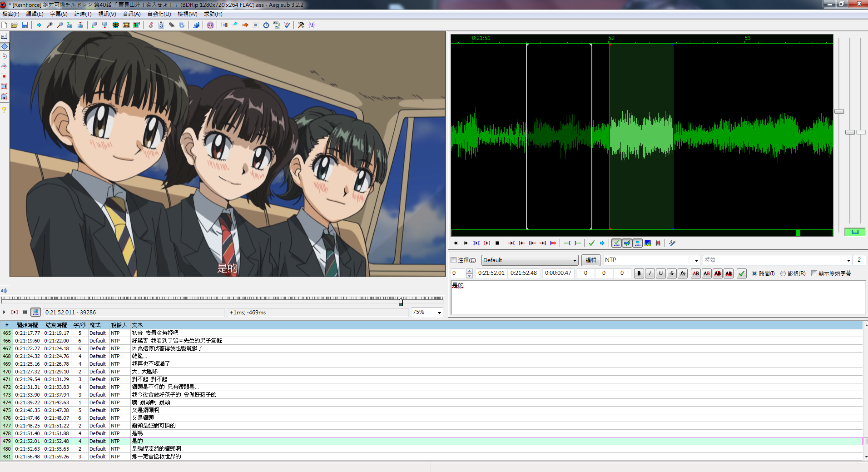Open font chooser fn button

[683, 273]
